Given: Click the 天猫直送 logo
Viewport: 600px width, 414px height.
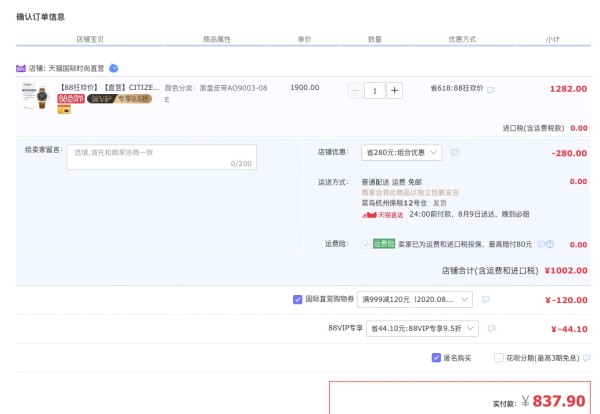Looking at the screenshot, I should click(x=382, y=215).
